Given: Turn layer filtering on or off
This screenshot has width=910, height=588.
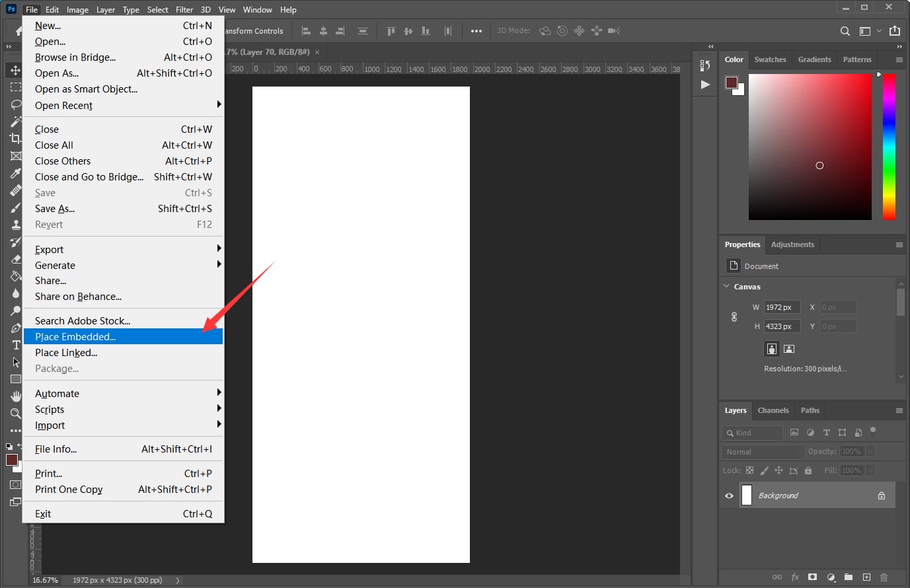Looking at the screenshot, I should pos(873,431).
